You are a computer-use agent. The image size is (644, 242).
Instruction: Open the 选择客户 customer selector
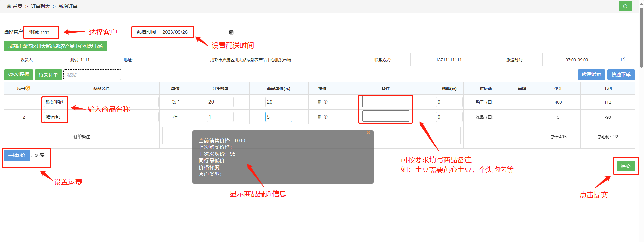(43, 32)
